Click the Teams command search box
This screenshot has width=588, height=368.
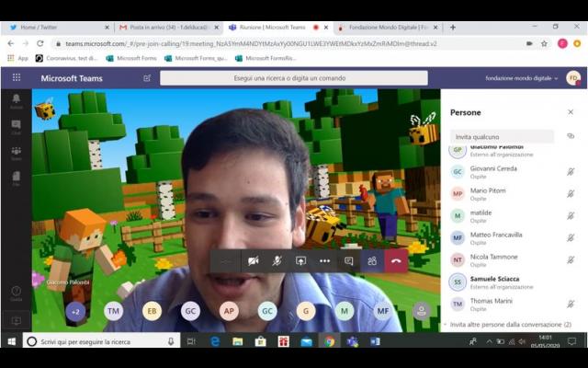(294, 78)
